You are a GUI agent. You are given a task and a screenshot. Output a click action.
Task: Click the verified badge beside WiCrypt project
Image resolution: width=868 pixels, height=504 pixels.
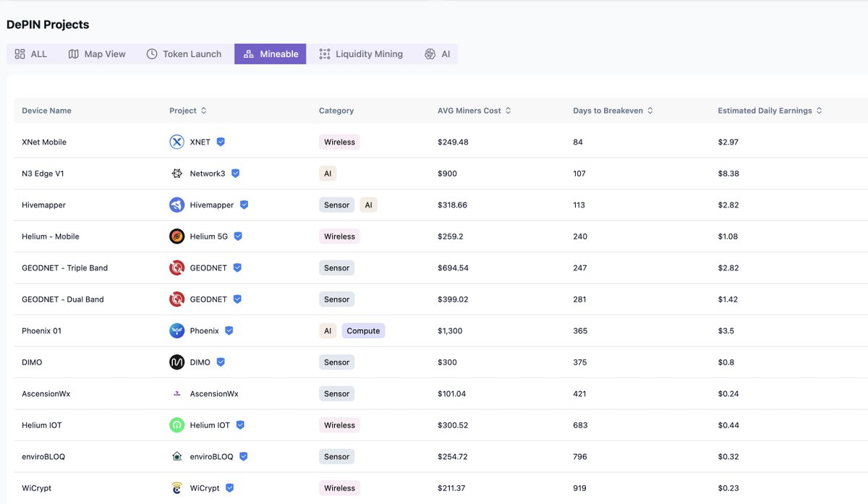229,488
